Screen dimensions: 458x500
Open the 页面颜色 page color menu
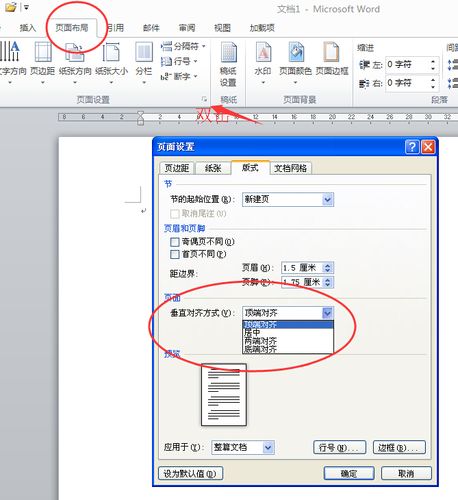295,62
